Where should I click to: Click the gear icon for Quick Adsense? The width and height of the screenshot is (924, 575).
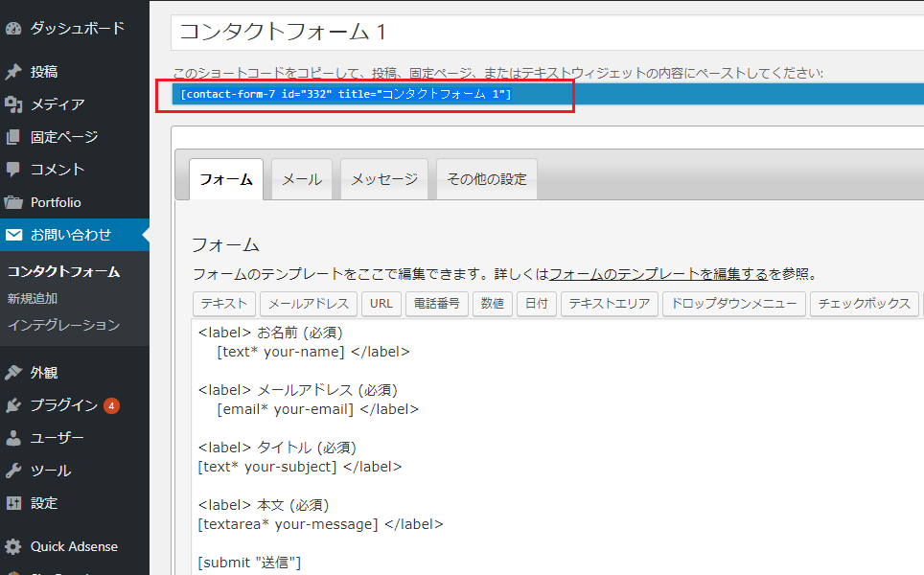click(13, 546)
